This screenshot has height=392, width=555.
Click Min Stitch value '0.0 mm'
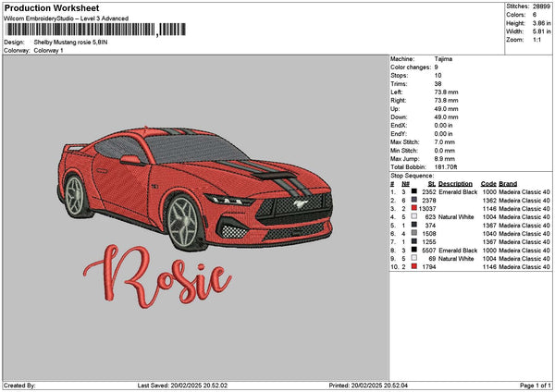(445, 151)
